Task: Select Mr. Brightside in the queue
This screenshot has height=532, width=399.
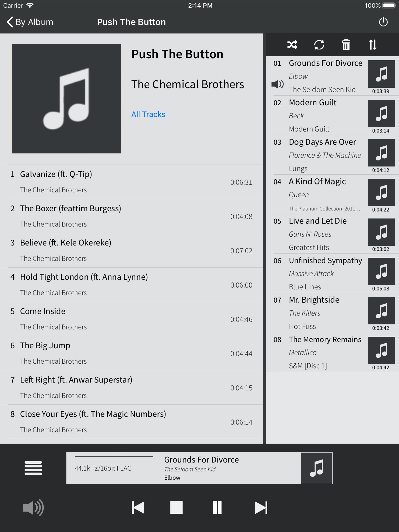Action: coord(336,313)
